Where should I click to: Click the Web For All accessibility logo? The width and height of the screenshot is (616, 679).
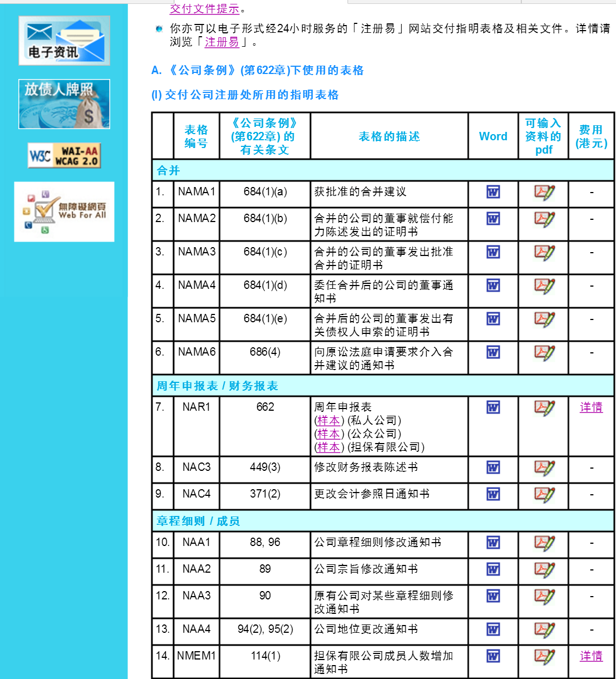coord(63,212)
